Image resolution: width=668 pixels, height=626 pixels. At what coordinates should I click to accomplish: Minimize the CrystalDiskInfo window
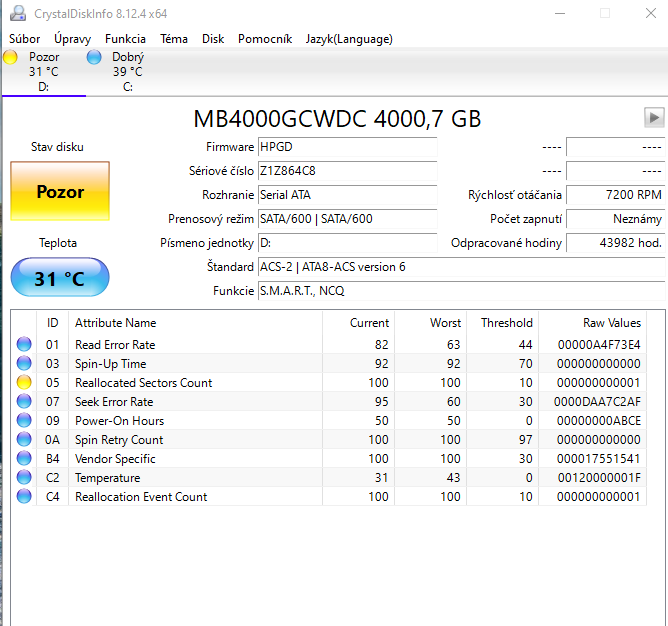[560, 13]
